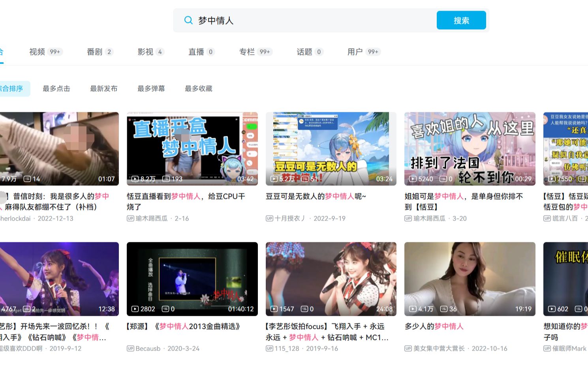Click UP badge icon beside 115_128
This screenshot has width=588, height=368.
coord(269,349)
